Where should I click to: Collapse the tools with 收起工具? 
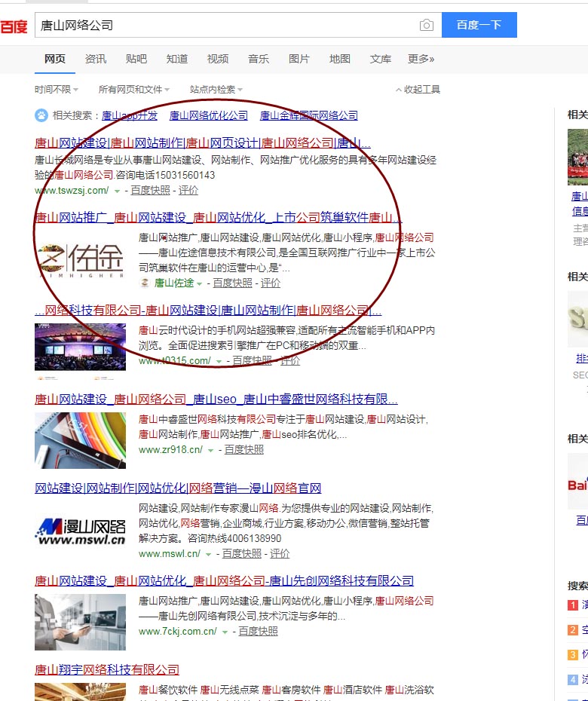click(418, 90)
